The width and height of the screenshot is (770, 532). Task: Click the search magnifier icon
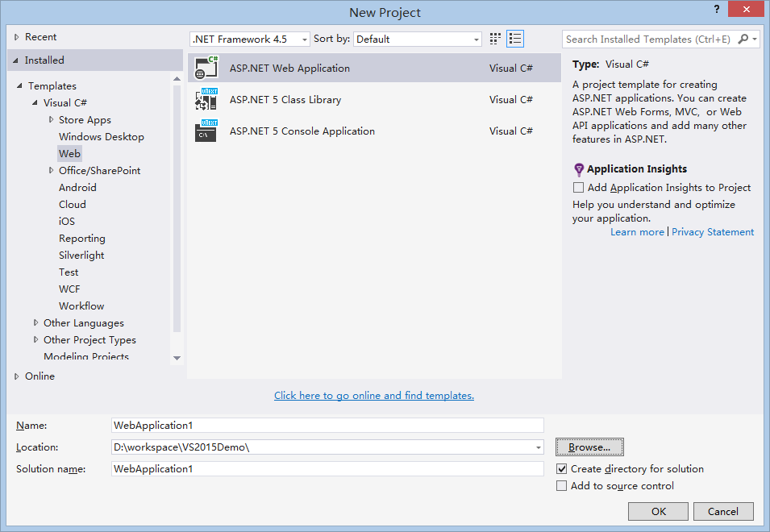[743, 39]
